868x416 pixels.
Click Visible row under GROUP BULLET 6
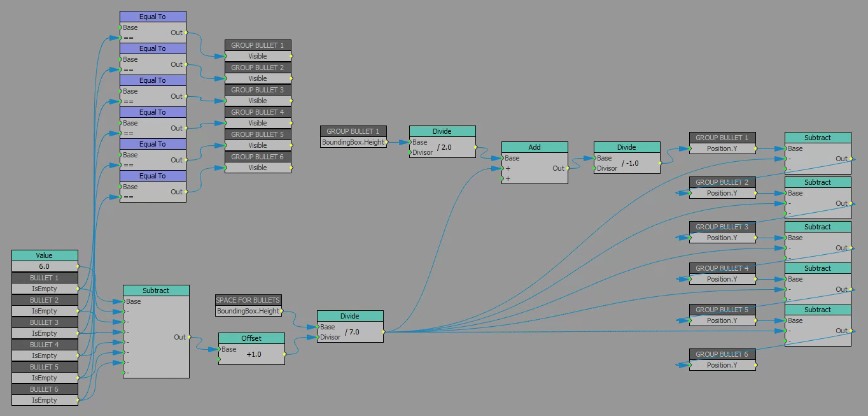[258, 168]
